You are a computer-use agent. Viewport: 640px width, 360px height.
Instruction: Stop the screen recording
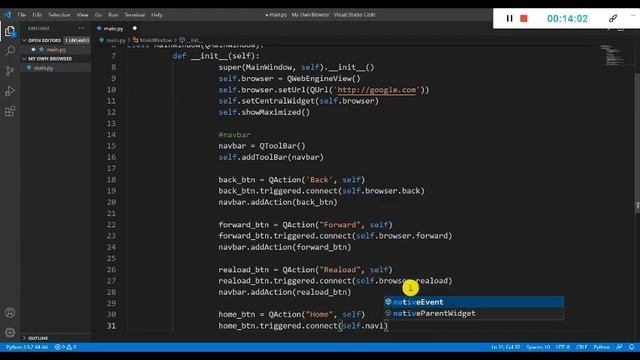(x=524, y=18)
